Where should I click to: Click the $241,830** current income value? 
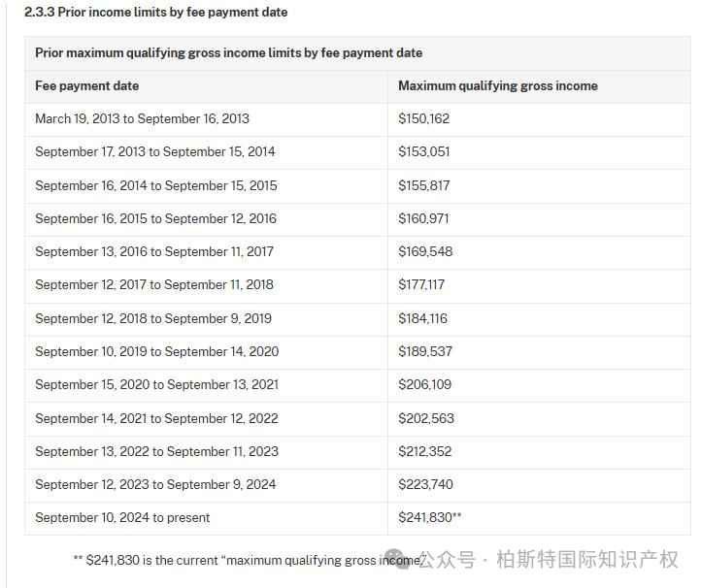(x=429, y=517)
